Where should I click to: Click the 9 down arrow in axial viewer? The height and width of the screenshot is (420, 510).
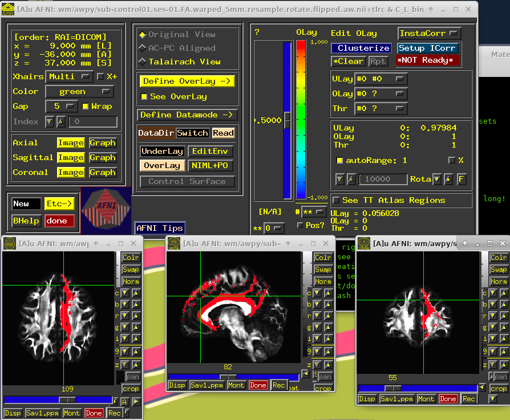point(126,352)
